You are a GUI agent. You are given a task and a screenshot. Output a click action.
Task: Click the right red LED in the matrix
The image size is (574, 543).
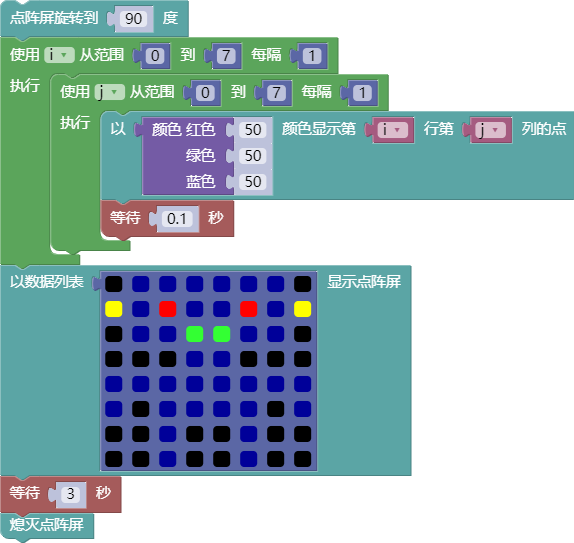249,309
